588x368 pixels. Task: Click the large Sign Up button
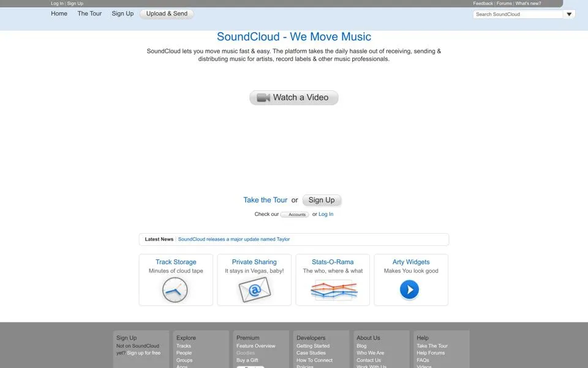point(322,200)
